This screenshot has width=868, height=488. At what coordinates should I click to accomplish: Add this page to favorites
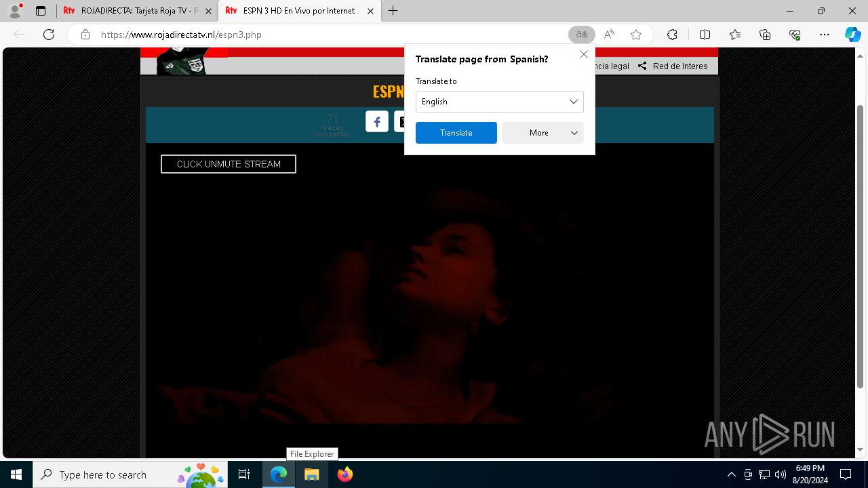[636, 35]
